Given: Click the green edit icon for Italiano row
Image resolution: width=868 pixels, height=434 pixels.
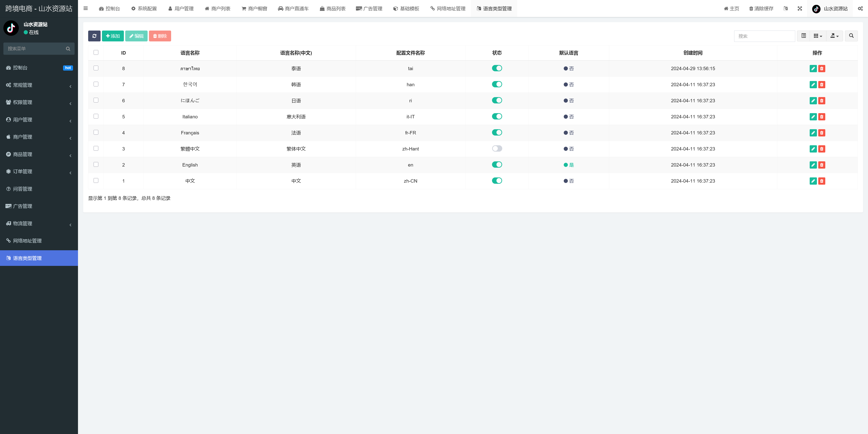Looking at the screenshot, I should 813,117.
